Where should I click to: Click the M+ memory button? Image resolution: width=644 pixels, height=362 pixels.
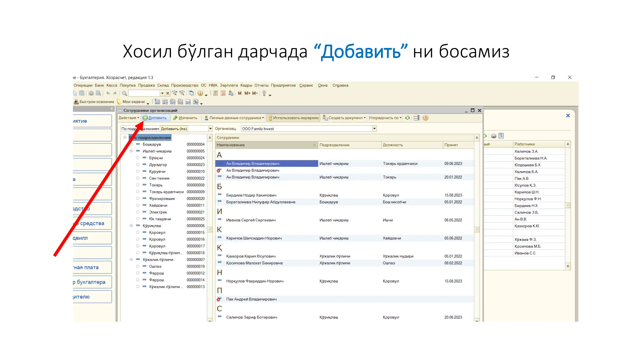point(247,93)
